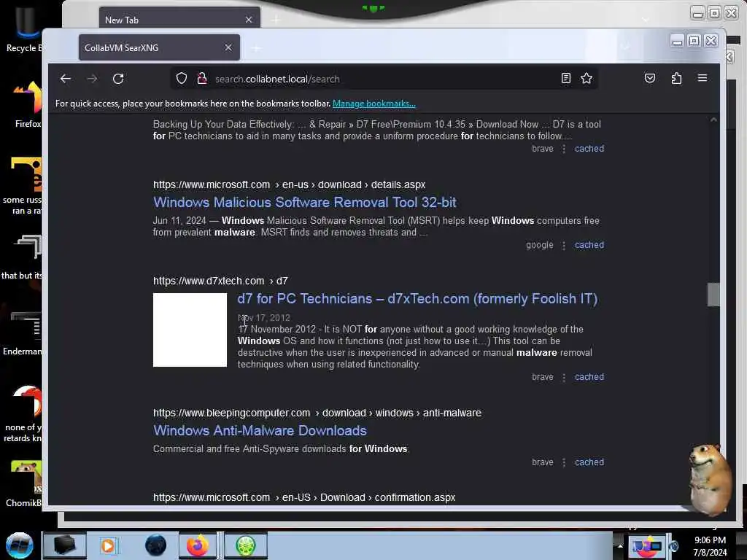Open a new tab with the plus button
The image size is (747, 560).
pyautogui.click(x=256, y=48)
